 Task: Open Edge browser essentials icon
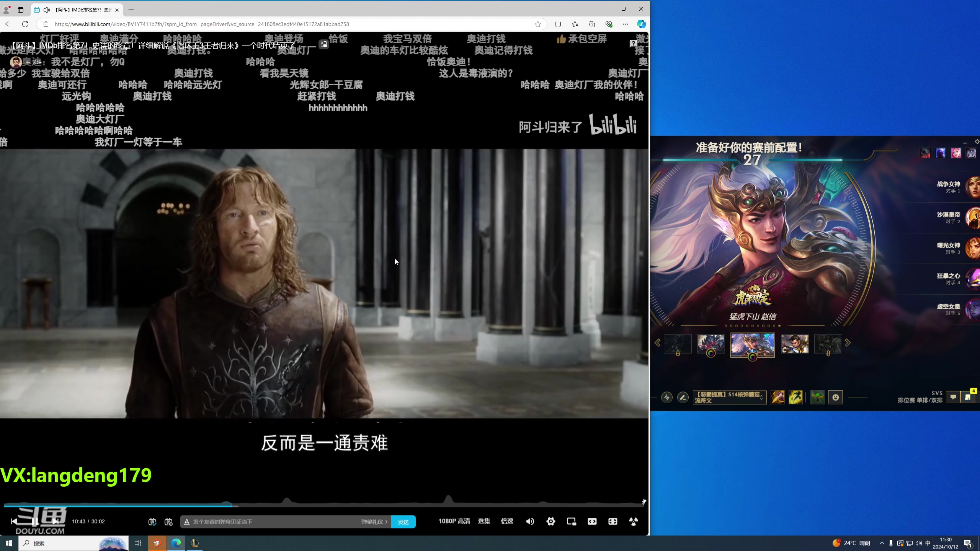[x=609, y=24]
